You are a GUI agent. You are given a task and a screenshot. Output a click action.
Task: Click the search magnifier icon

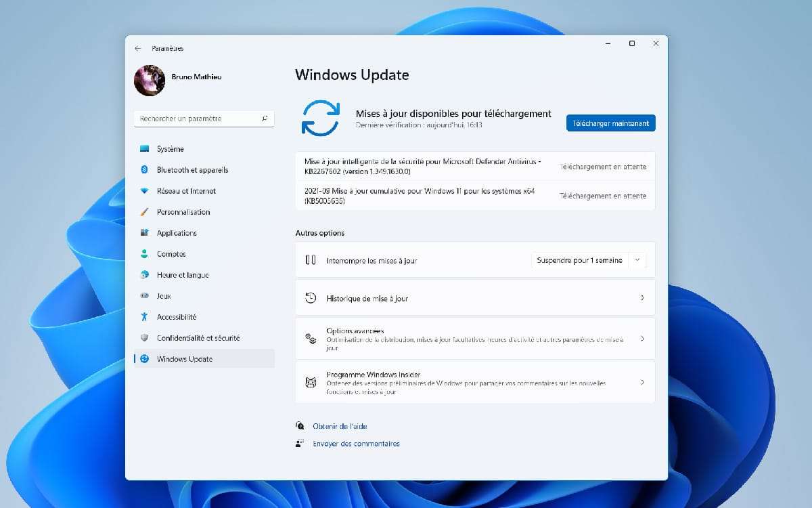pyautogui.click(x=265, y=119)
